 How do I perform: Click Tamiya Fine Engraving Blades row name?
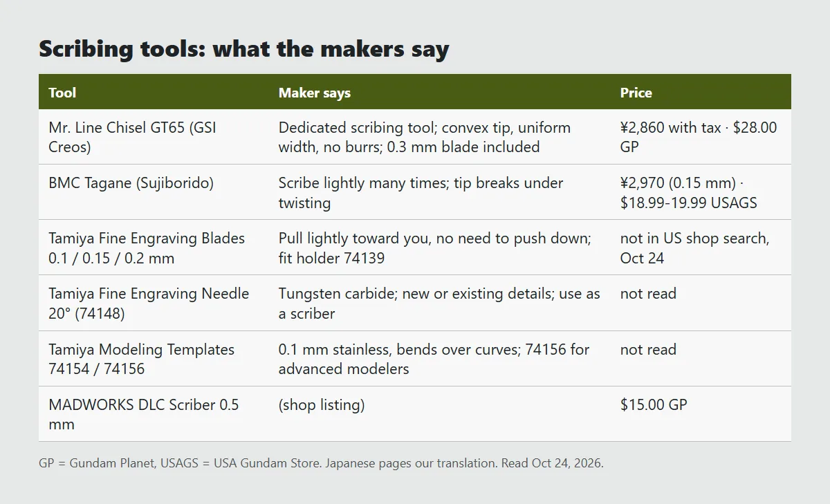[x=147, y=248]
